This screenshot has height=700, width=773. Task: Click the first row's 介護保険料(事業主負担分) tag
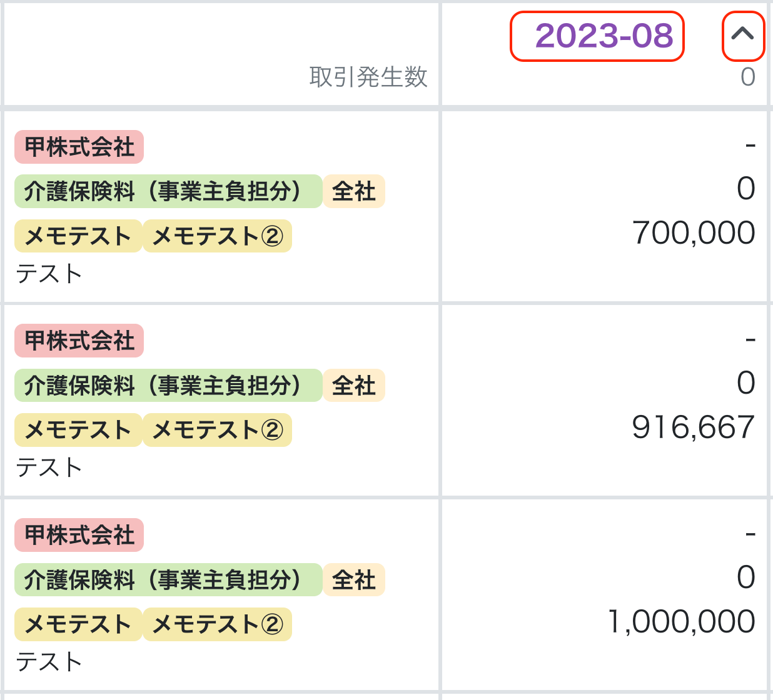(x=168, y=191)
